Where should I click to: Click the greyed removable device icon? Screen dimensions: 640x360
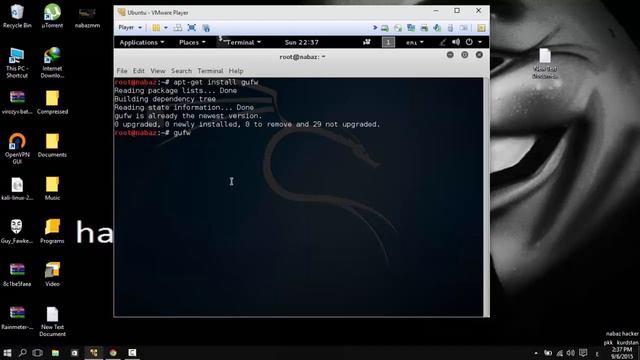point(463,28)
